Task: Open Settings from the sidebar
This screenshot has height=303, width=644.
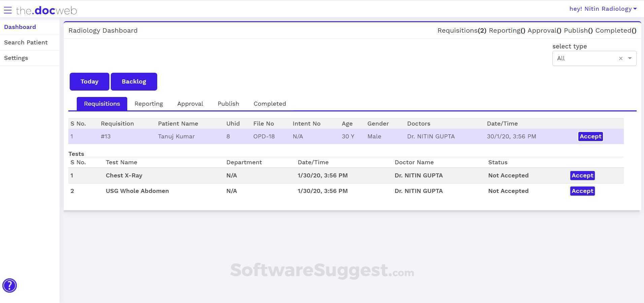Action: (x=16, y=58)
